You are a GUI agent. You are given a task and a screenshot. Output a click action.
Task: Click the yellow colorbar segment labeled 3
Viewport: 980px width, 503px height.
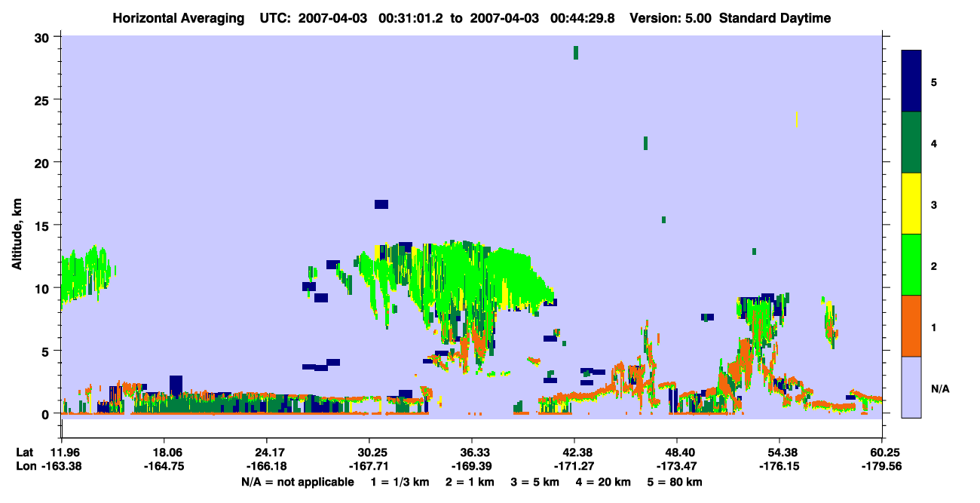(x=911, y=204)
